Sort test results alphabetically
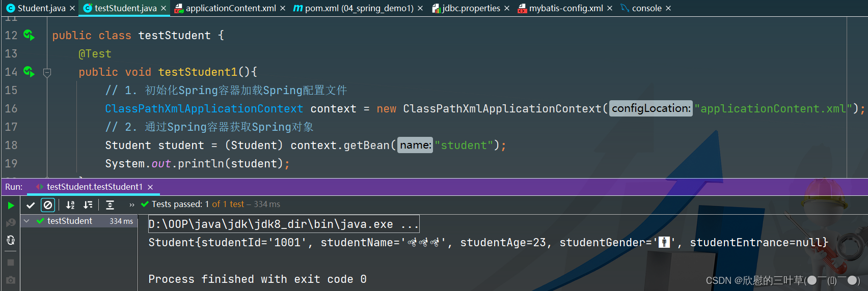Screen dimensions: 868x291 [70, 205]
